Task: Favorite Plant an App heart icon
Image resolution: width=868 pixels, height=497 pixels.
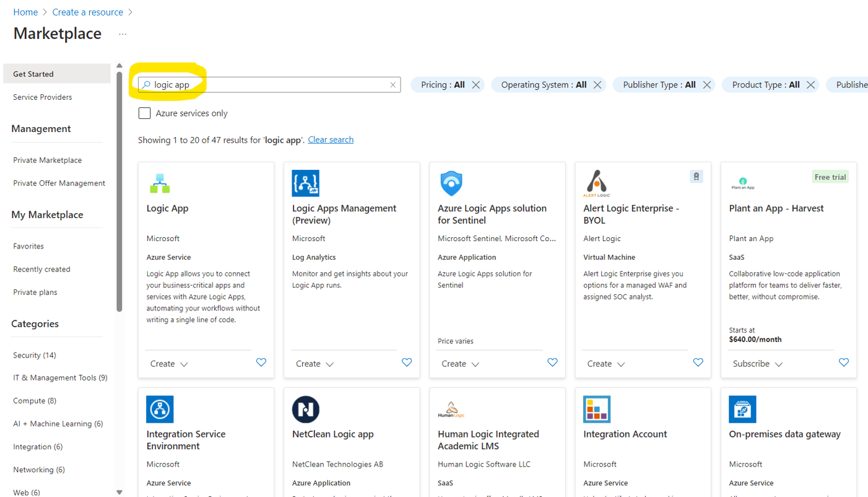Action: coord(844,363)
